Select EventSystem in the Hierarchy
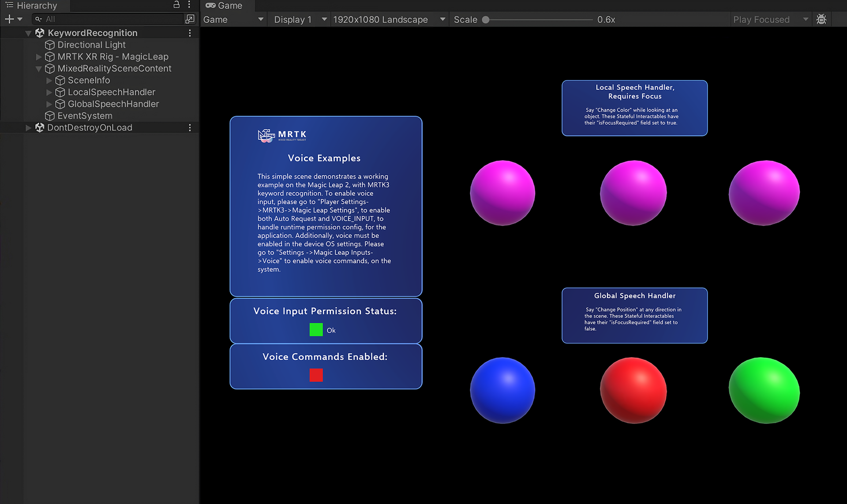The height and width of the screenshot is (504, 847). [x=85, y=116]
